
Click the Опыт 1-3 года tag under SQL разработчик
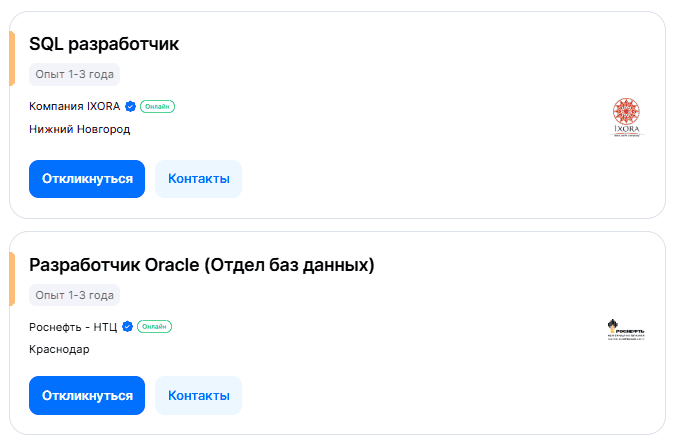[x=75, y=74]
